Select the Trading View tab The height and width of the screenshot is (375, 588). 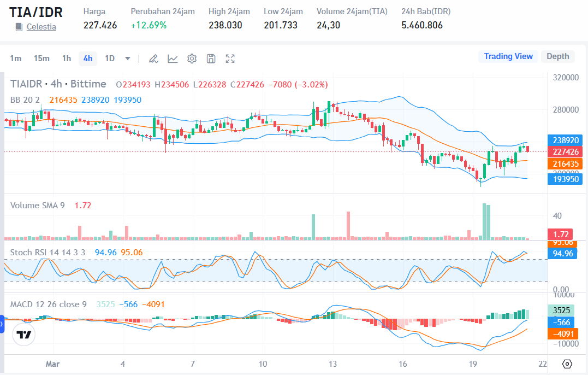508,56
